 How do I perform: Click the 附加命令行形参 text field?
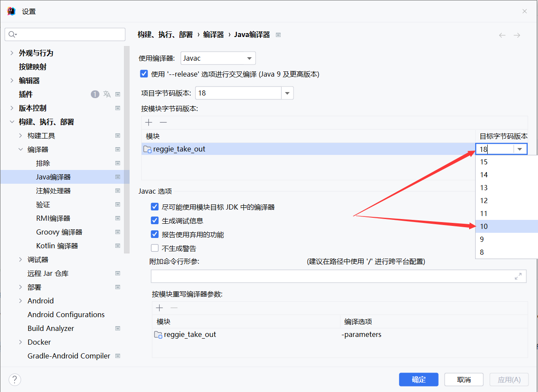(x=339, y=276)
